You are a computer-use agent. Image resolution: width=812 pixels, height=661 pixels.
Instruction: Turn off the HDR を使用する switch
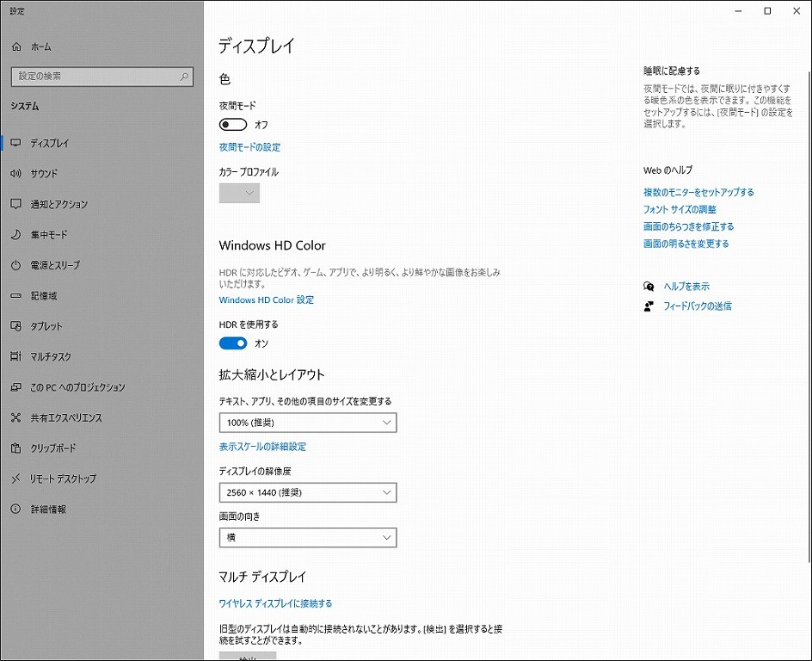pos(233,343)
